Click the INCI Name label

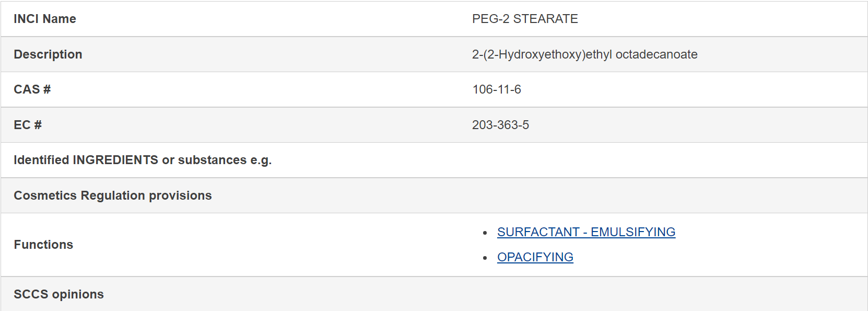[45, 19]
